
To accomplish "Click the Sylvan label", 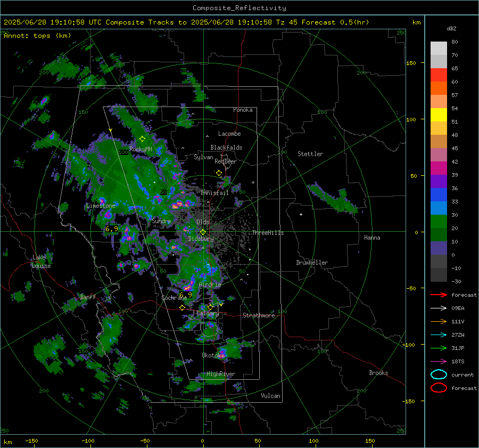I will [x=203, y=157].
